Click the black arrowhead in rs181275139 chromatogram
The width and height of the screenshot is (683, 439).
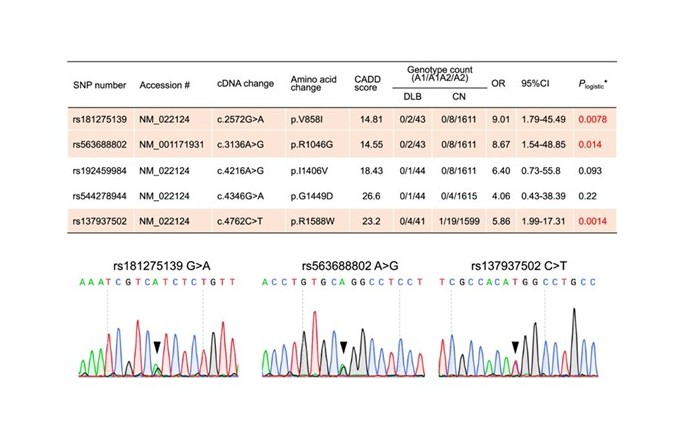tap(156, 346)
